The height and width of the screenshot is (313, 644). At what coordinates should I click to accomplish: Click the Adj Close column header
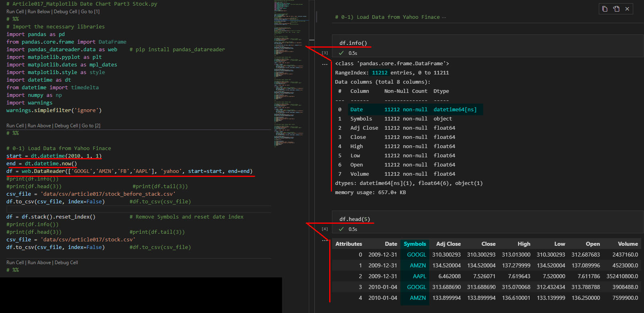coord(448,244)
